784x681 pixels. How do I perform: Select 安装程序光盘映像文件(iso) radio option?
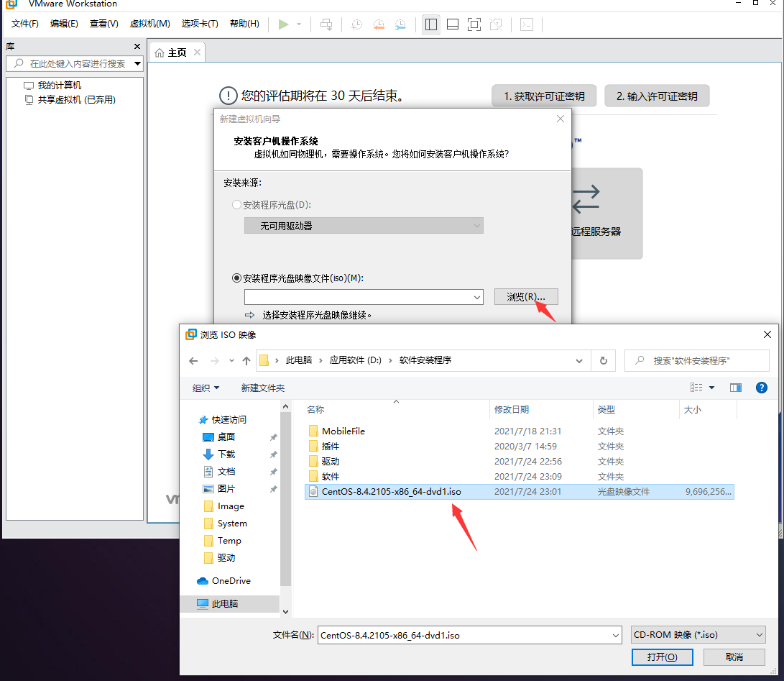tap(236, 278)
